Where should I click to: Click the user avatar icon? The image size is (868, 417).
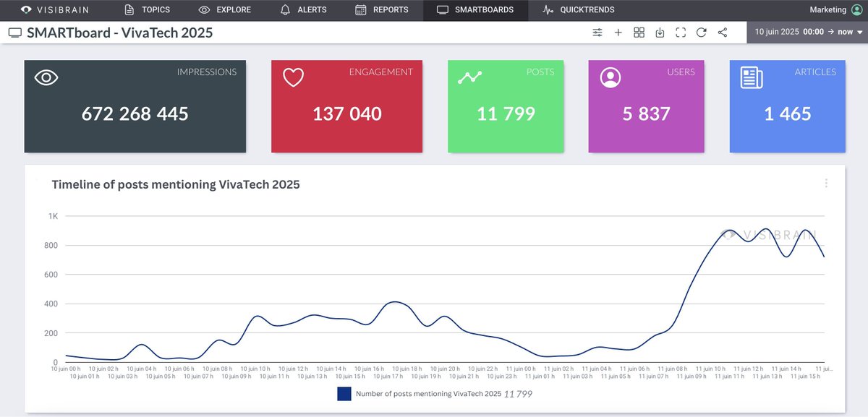(x=857, y=10)
